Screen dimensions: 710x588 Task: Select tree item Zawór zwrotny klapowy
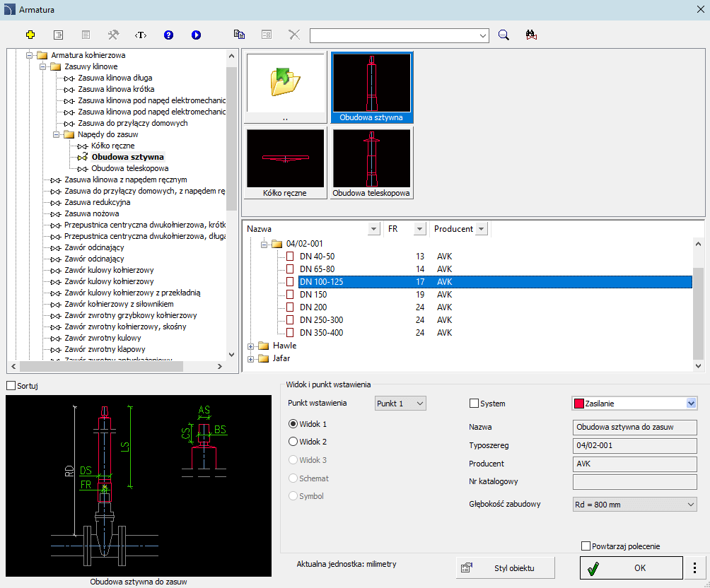(x=105, y=349)
